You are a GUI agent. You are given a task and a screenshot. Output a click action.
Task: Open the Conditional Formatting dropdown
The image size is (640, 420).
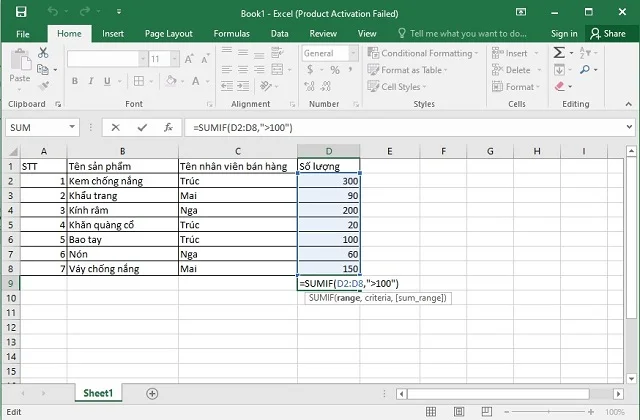coord(426,53)
